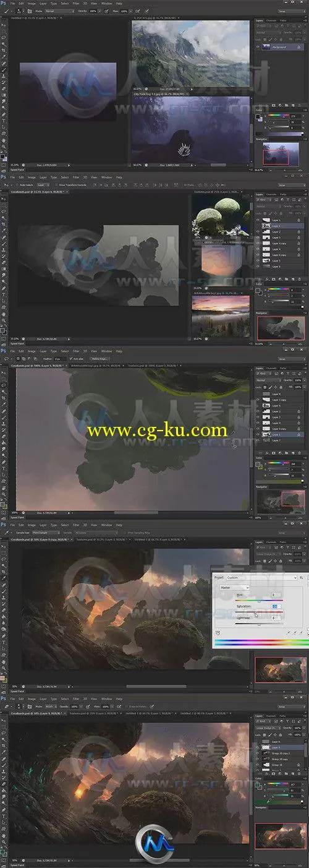Hide Layer 8 in second window Layers panel
The width and height of the screenshot is (309, 868).
click(x=258, y=266)
